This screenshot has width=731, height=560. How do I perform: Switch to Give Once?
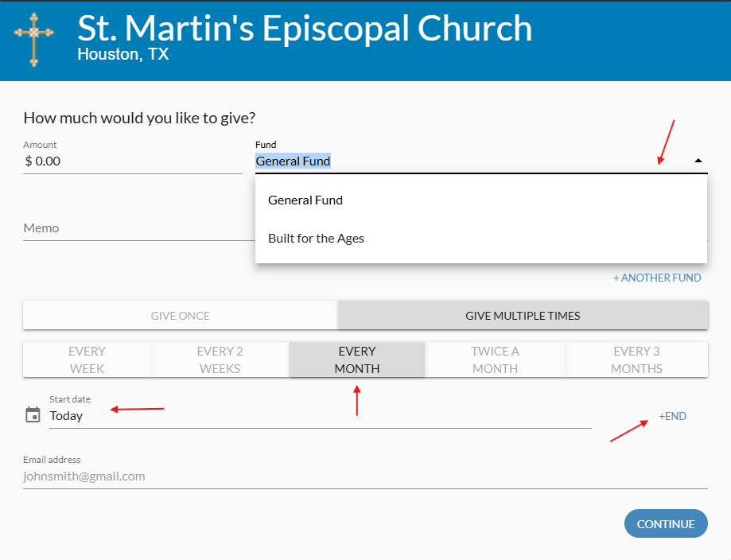coord(180,316)
